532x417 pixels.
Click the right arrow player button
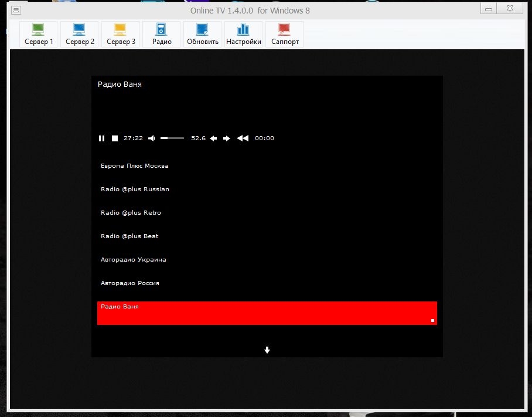pyautogui.click(x=227, y=138)
